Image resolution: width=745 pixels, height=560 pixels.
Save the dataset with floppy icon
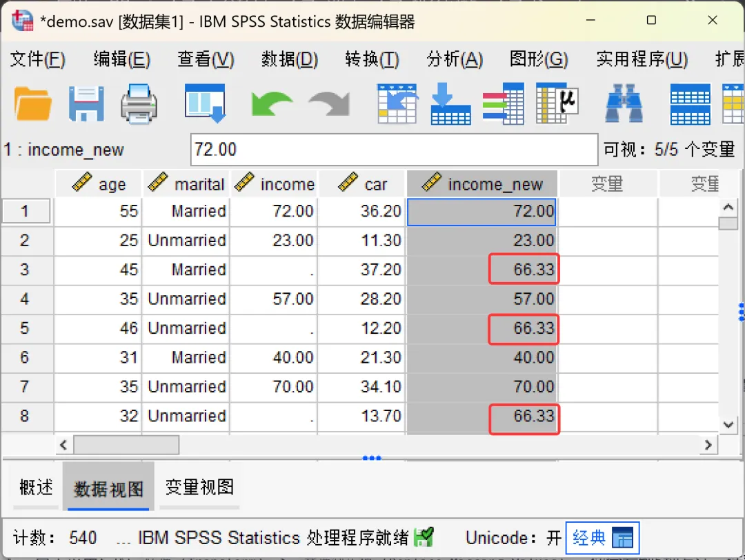coord(86,104)
